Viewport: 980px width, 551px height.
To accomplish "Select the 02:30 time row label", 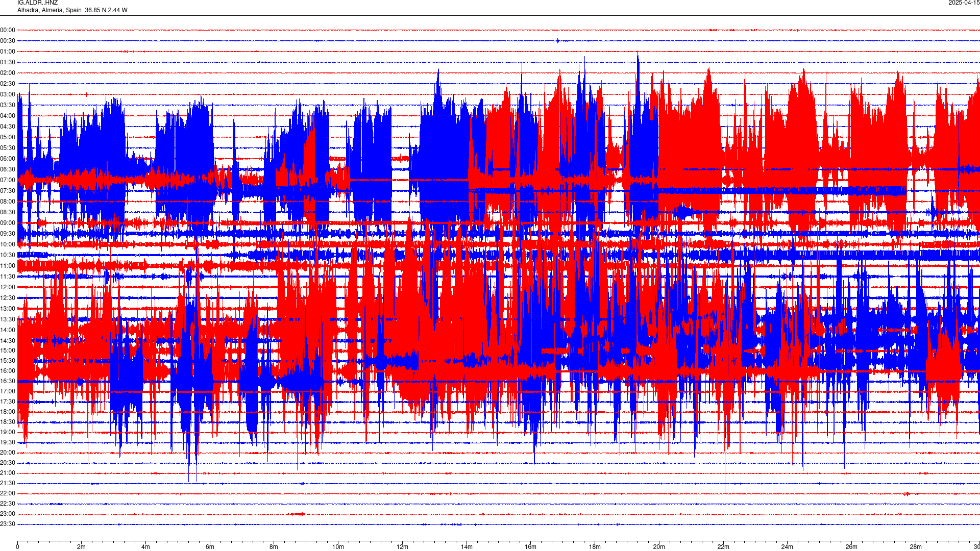I will (x=8, y=84).
